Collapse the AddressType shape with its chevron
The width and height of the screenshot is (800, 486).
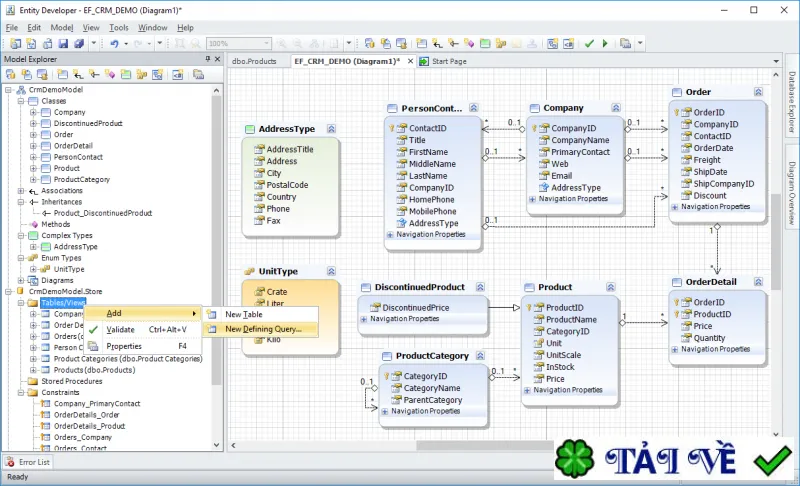tap(332, 129)
